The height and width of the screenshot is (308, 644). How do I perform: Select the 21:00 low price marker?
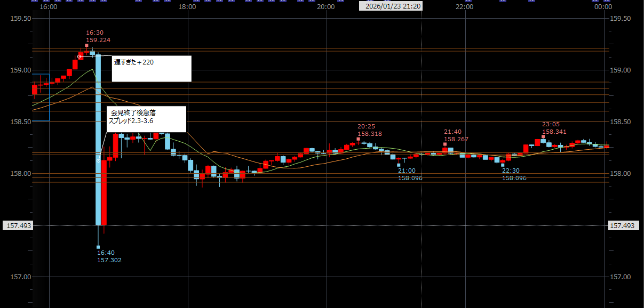pyautogui.click(x=399, y=165)
